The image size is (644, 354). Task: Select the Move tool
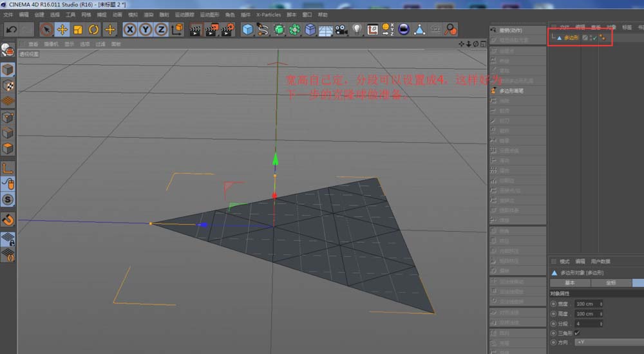(62, 30)
